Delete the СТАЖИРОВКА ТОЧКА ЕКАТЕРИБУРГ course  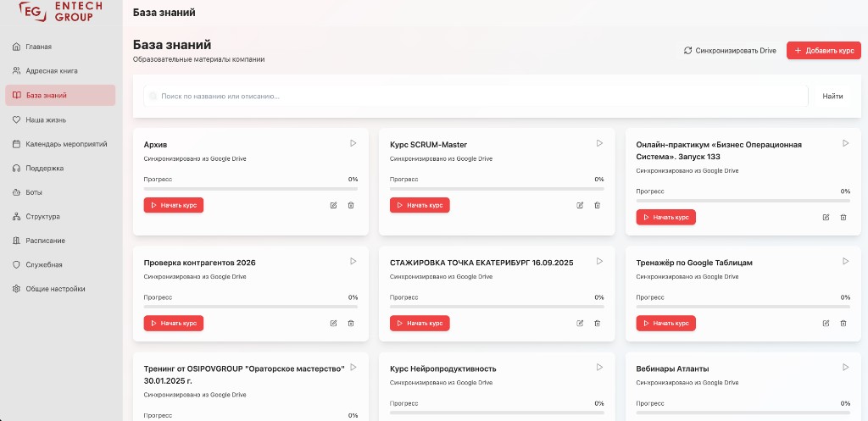598,323
